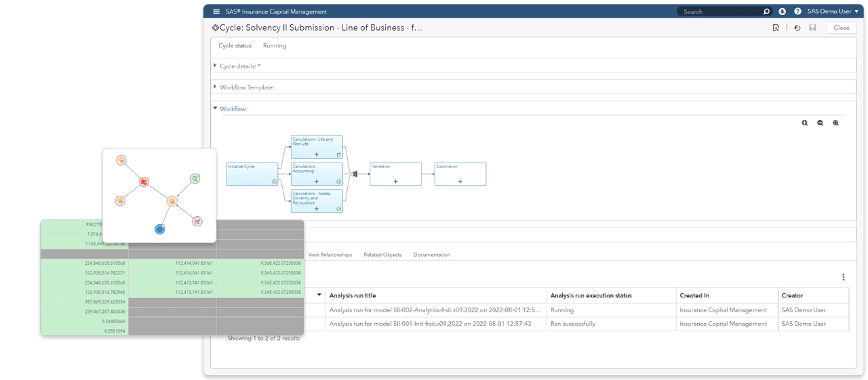Select the green node in relationship diagram

coord(195,179)
